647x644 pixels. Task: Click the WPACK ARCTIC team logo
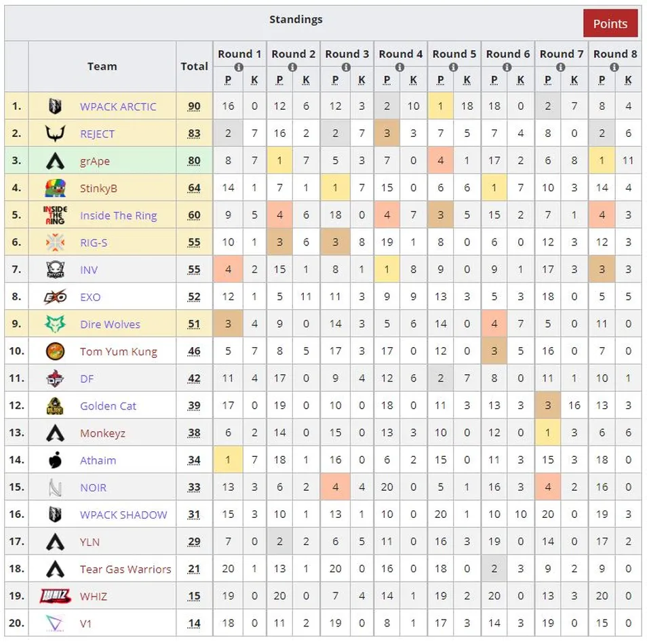click(55, 106)
